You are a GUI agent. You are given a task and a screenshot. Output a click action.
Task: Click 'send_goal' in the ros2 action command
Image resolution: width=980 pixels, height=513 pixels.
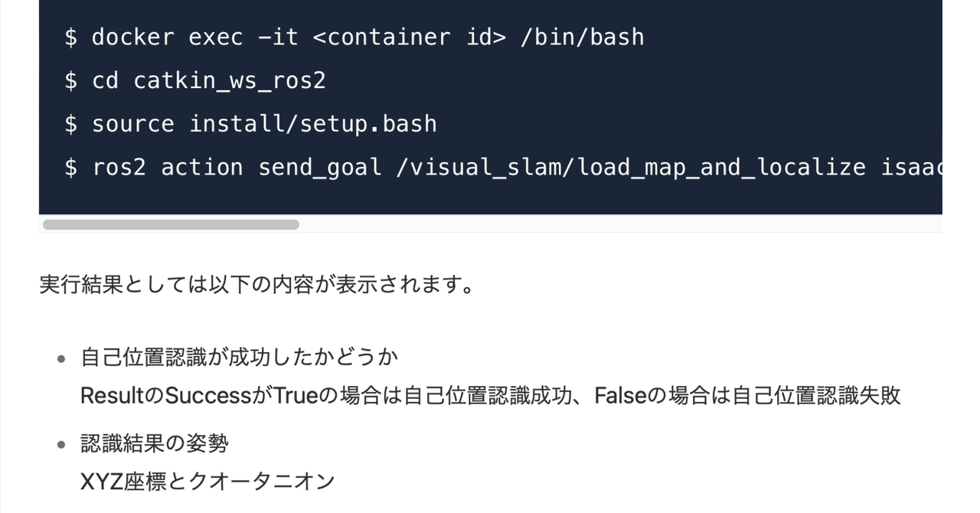coord(320,168)
